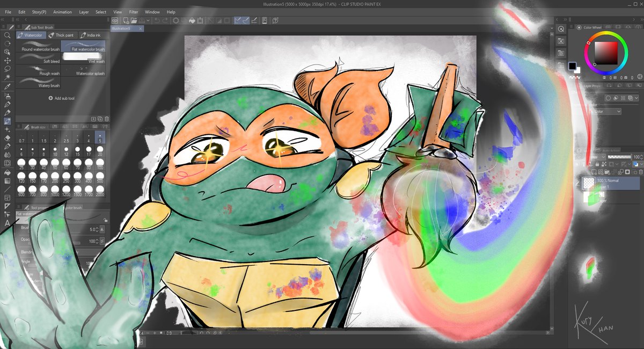
Task: Click the layer opacity slider bar
Action: click(620, 156)
